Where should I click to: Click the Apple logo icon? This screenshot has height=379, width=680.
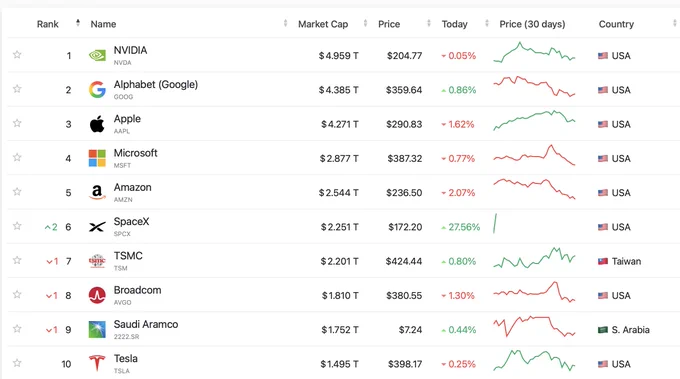97,124
